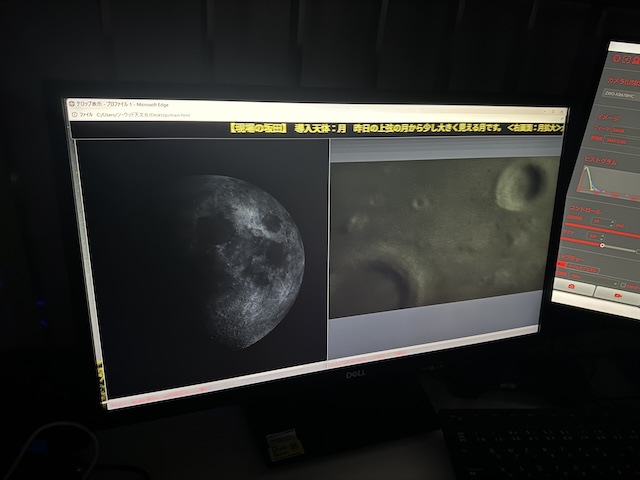Click the histogram graph
The image size is (640, 480).
[607, 182]
